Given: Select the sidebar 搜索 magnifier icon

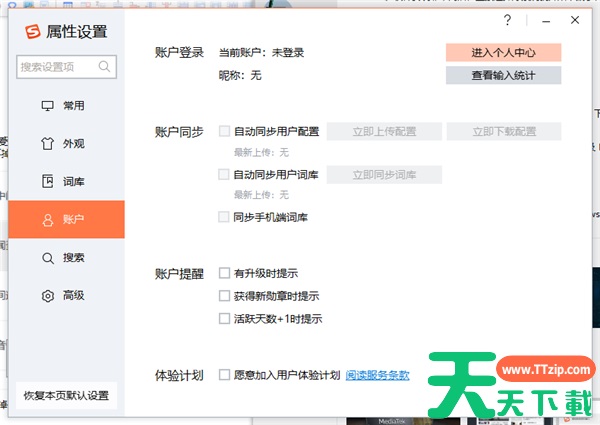Looking at the screenshot, I should pos(47,257).
